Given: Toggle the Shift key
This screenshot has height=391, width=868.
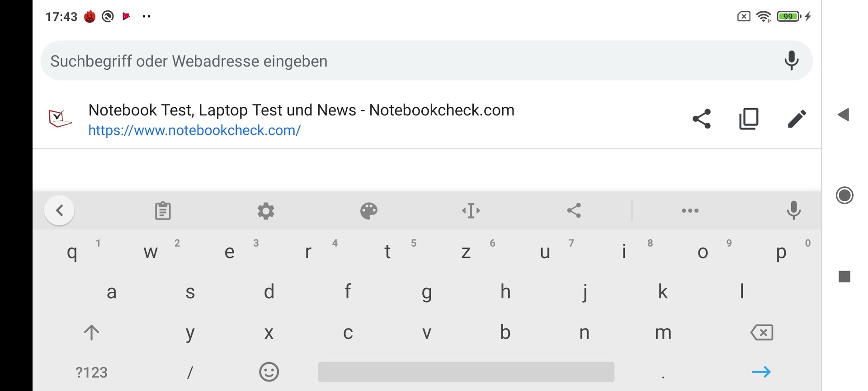Looking at the screenshot, I should click(91, 333).
